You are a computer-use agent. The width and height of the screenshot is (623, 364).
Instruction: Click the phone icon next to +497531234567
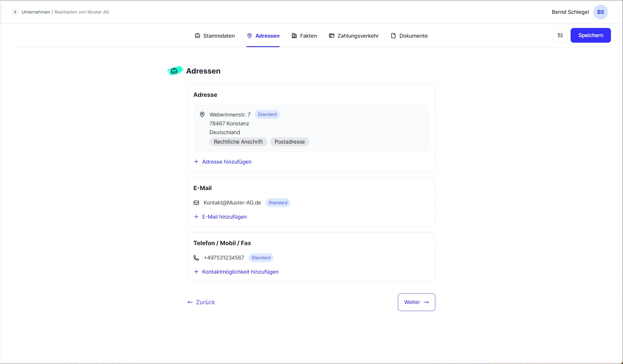pyautogui.click(x=196, y=258)
